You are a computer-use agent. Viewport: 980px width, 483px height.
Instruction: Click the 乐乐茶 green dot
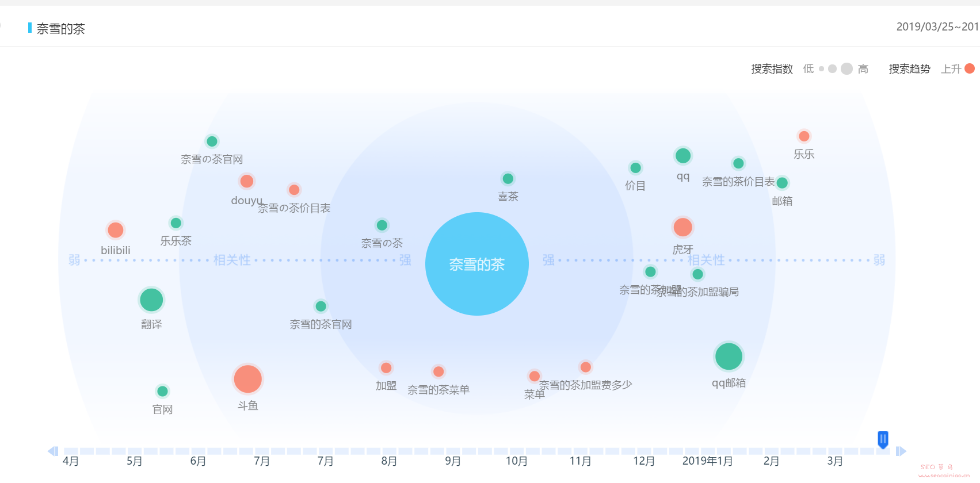coord(176,223)
